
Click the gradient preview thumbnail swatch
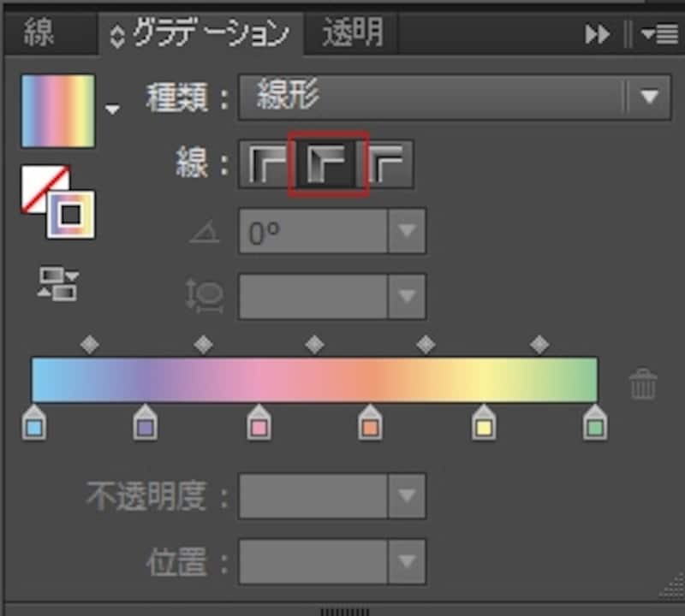pos(58,111)
